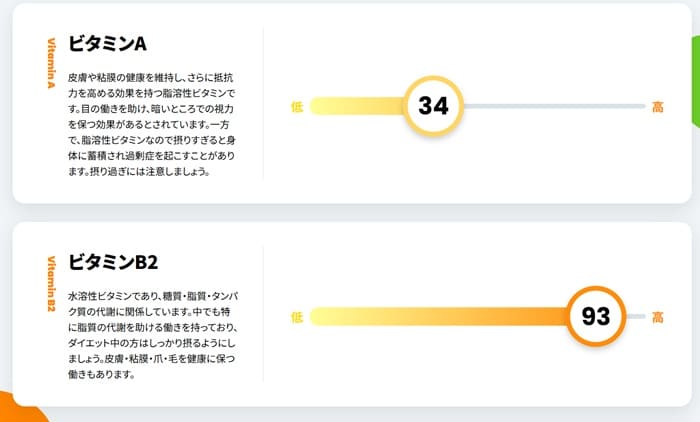Click the green tab at the right edge
The width and height of the screenshot is (700, 422).
(x=696, y=81)
